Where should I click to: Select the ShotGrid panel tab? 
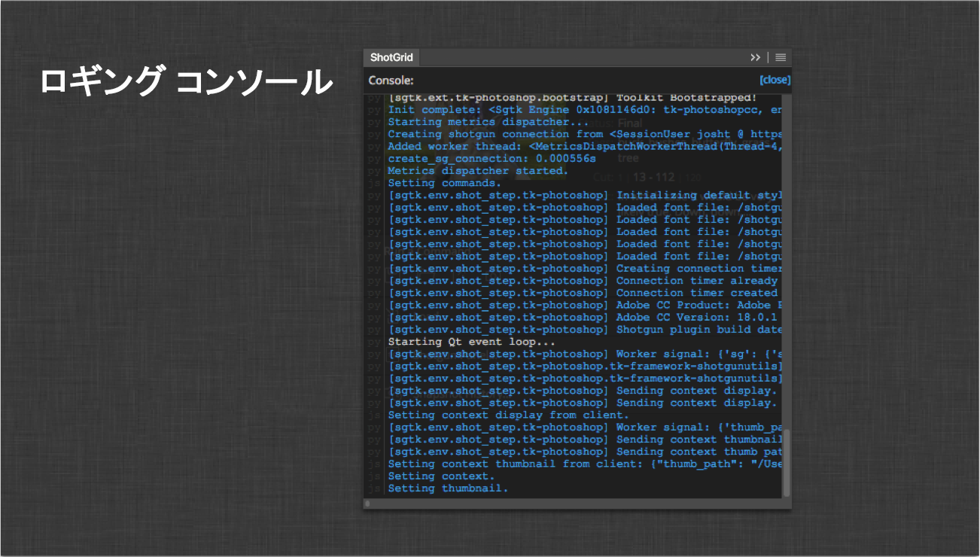pyautogui.click(x=391, y=58)
